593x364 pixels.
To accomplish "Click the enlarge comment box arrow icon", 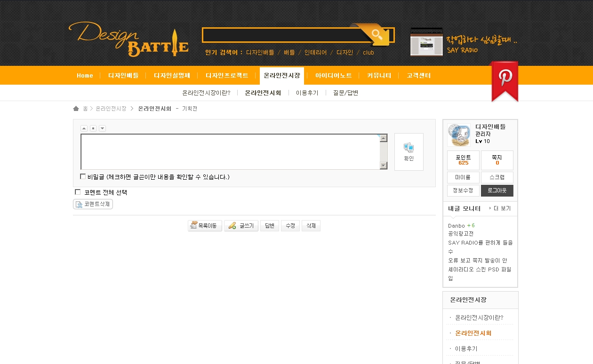I will (x=103, y=128).
